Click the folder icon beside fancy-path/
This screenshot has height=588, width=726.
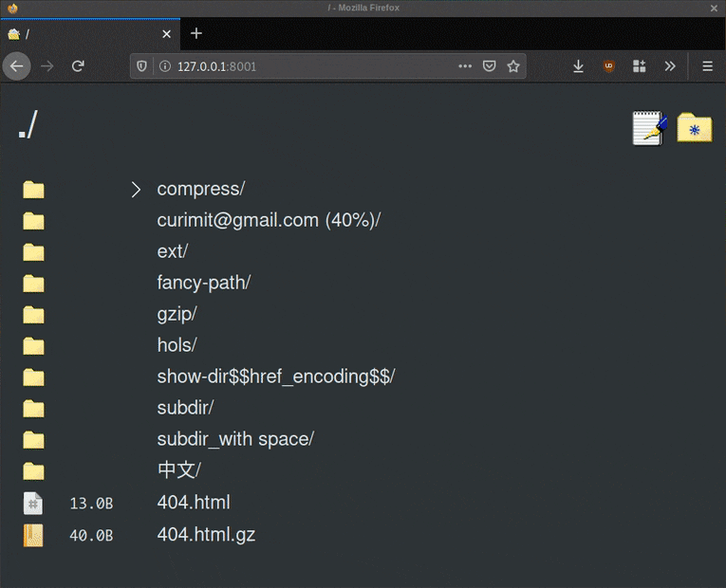[34, 284]
